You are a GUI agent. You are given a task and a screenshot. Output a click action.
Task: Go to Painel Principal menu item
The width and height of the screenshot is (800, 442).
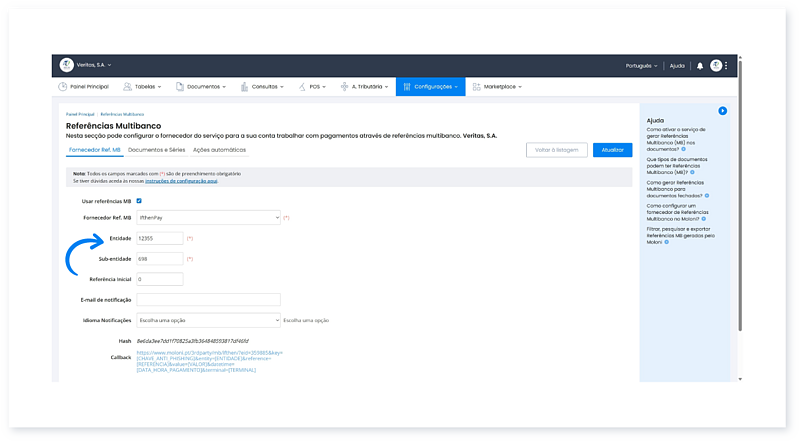point(84,87)
